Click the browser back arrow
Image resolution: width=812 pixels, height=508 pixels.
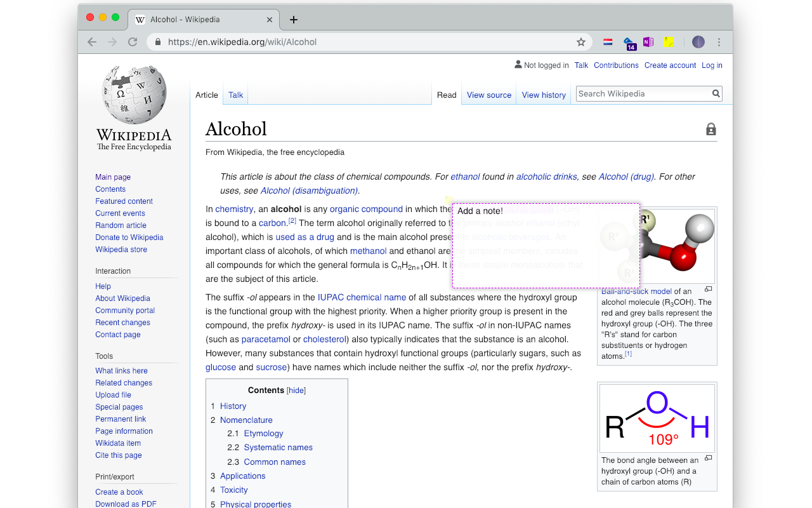click(x=92, y=42)
